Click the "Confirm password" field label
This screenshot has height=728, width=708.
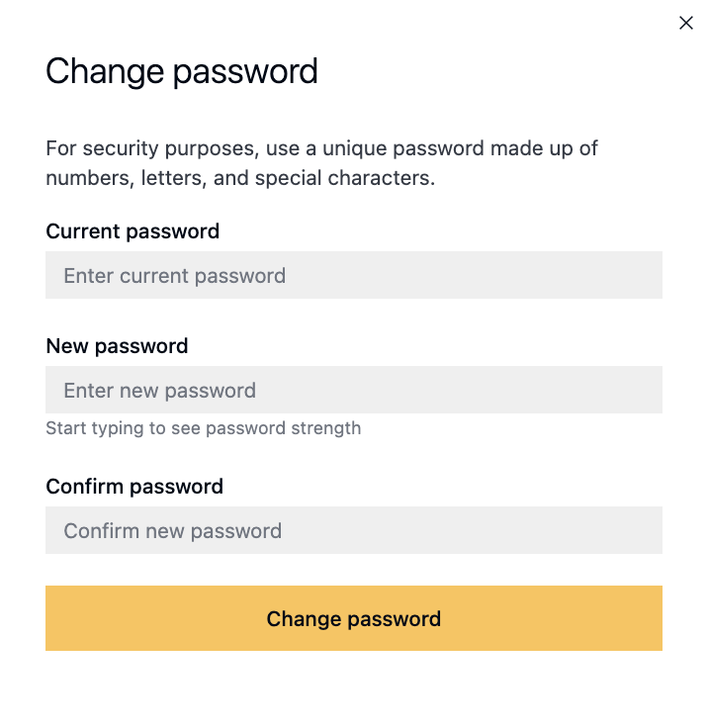[x=134, y=487]
